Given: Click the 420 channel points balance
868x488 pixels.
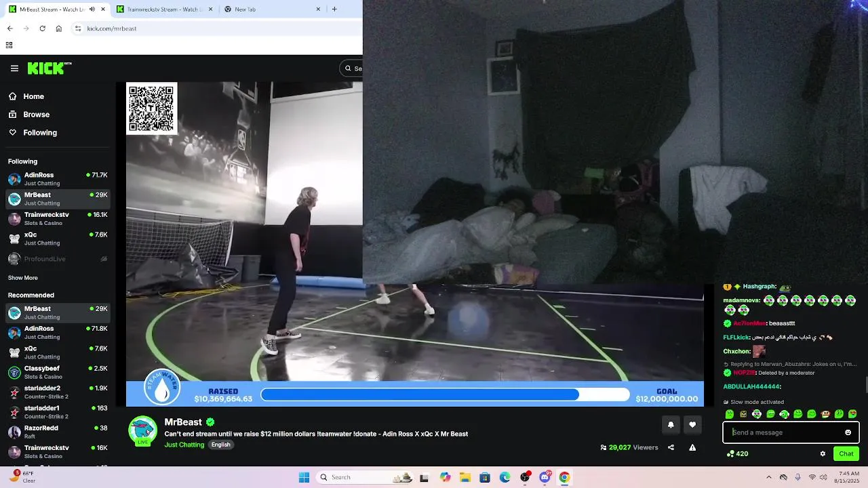Looking at the screenshot, I should click(737, 453).
